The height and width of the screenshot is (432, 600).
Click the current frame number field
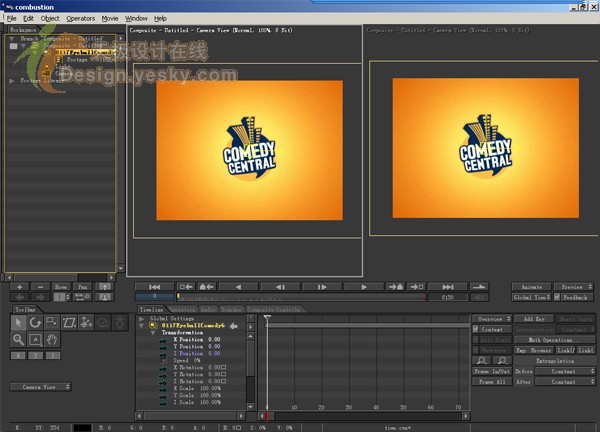tap(155, 297)
